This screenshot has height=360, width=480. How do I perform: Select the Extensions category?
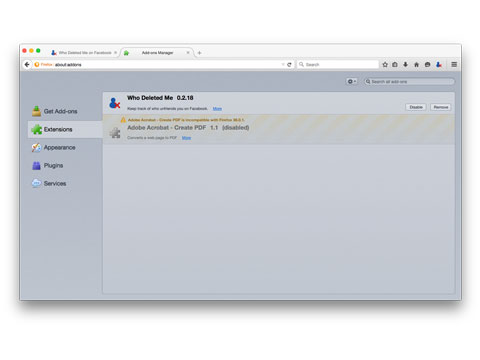click(65, 129)
